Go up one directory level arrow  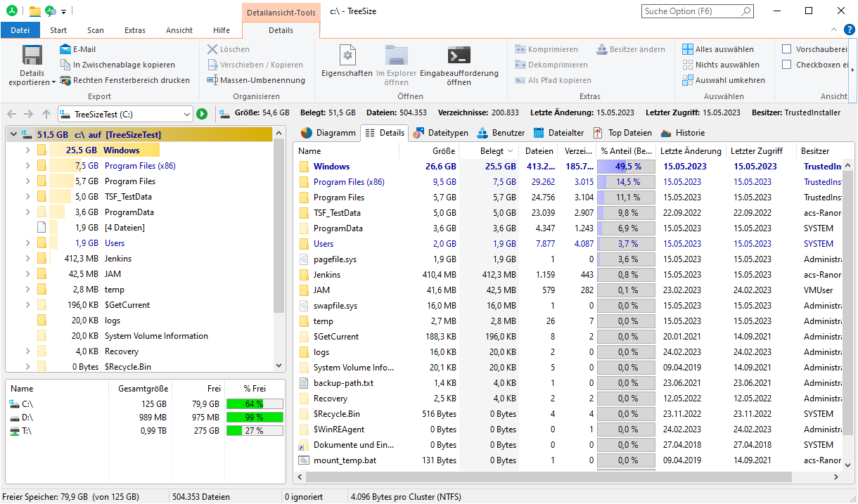pyautogui.click(x=46, y=114)
